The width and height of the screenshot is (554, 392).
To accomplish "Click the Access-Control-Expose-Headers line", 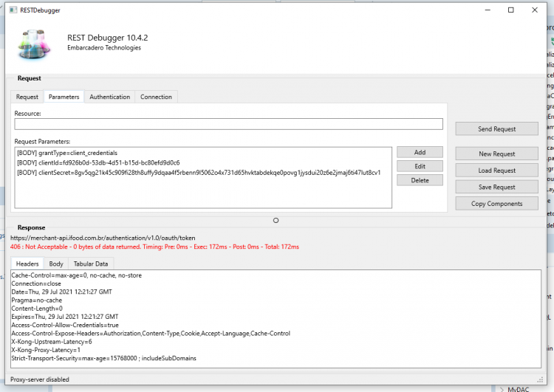I will tap(151, 334).
